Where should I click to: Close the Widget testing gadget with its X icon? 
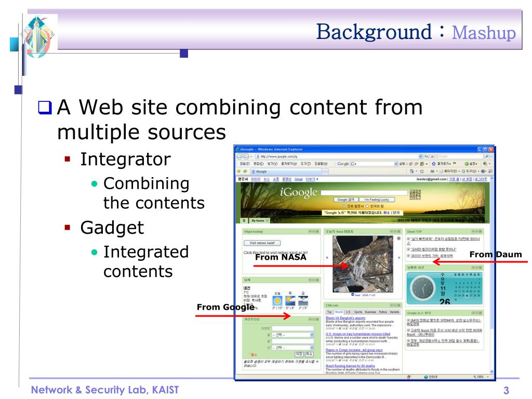(317, 231)
